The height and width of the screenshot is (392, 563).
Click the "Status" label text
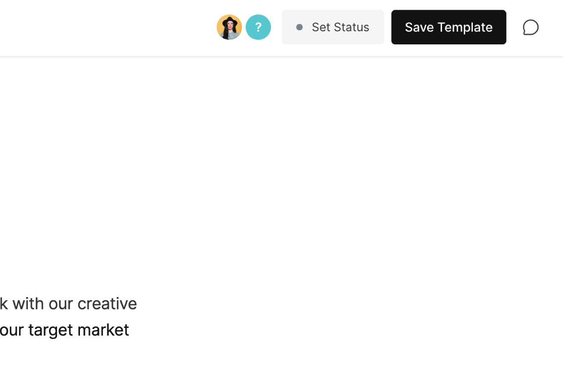(352, 27)
